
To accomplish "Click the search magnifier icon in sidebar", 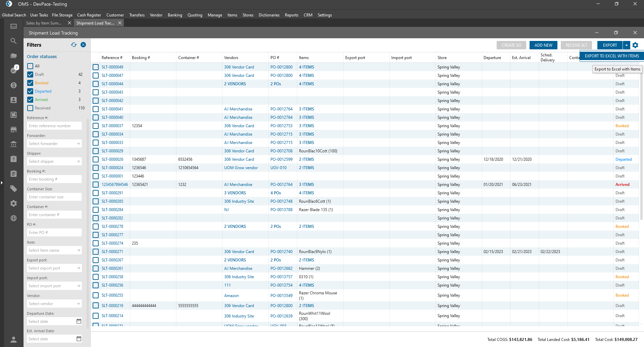I will (13, 41).
